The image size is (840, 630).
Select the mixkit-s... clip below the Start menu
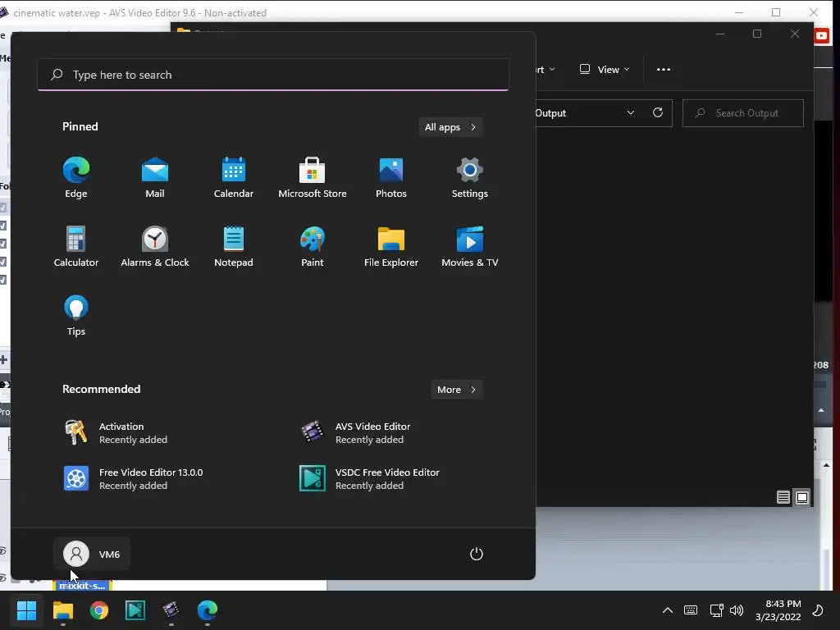tap(82, 586)
